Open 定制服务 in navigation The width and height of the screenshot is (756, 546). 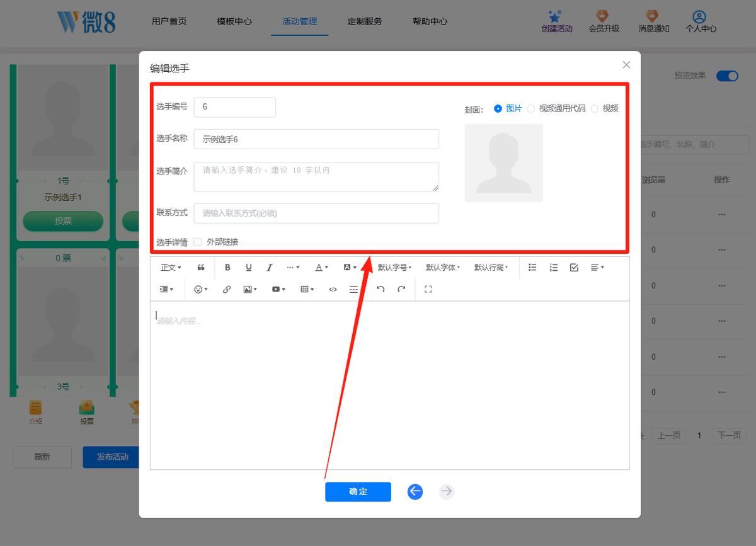[365, 21]
